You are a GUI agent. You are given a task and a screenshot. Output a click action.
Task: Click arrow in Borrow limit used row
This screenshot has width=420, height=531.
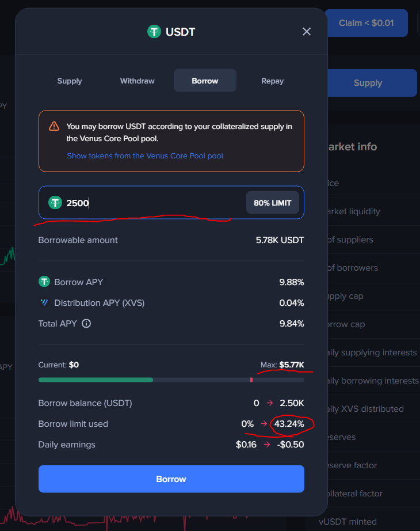(x=264, y=423)
